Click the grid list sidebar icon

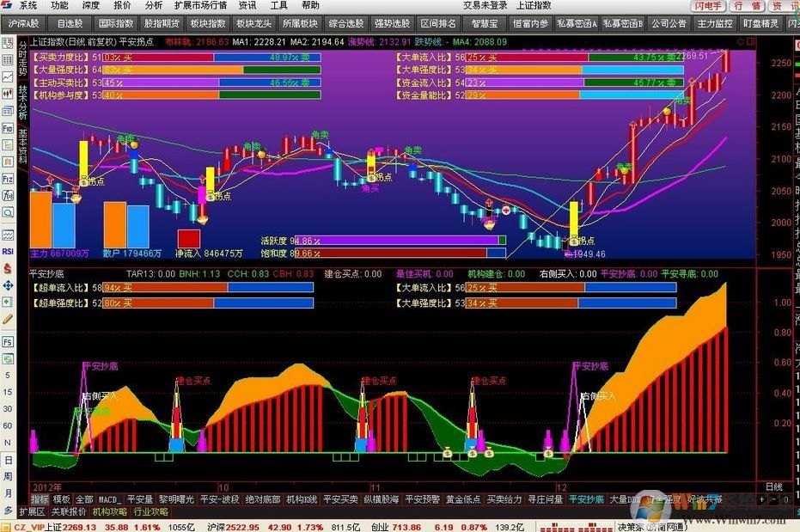[x=8, y=60]
